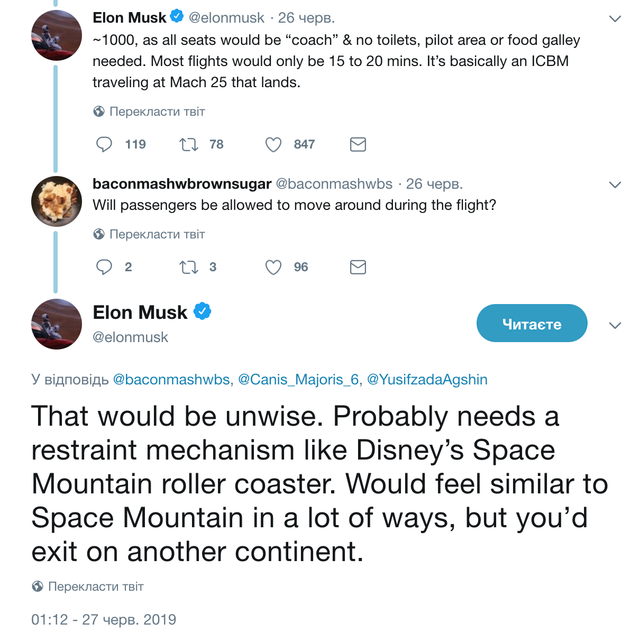Like the tweet with 847 likes
This screenshot has width=640, height=634.
[x=273, y=144]
